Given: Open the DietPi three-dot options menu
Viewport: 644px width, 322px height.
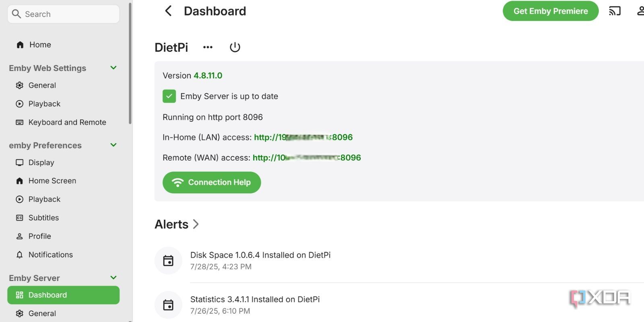Looking at the screenshot, I should (208, 47).
